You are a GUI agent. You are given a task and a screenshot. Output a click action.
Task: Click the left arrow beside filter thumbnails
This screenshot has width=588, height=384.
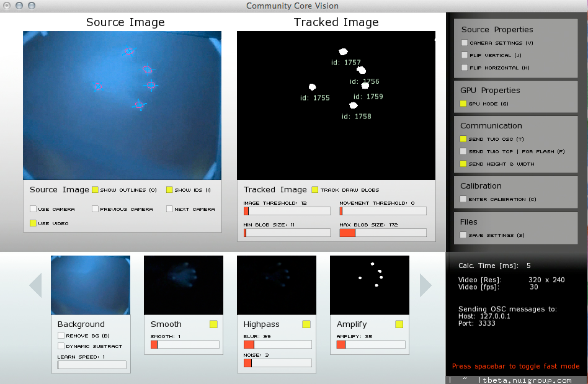35,285
